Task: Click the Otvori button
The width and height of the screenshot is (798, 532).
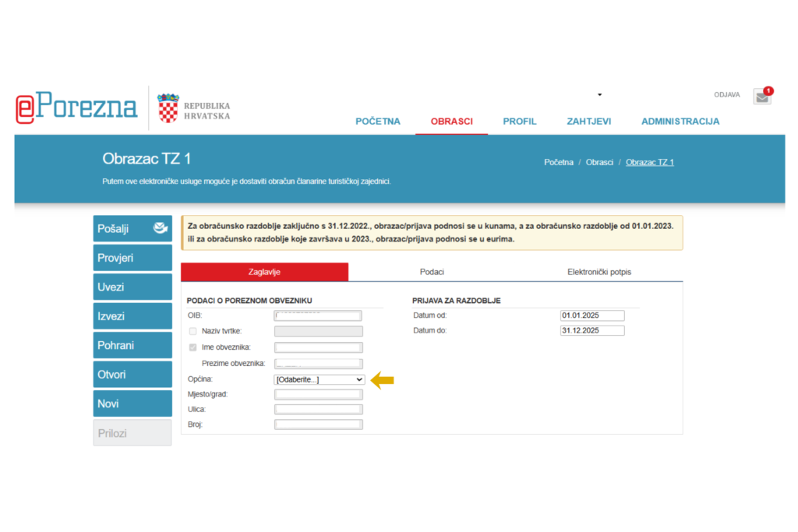Action: tap(132, 375)
